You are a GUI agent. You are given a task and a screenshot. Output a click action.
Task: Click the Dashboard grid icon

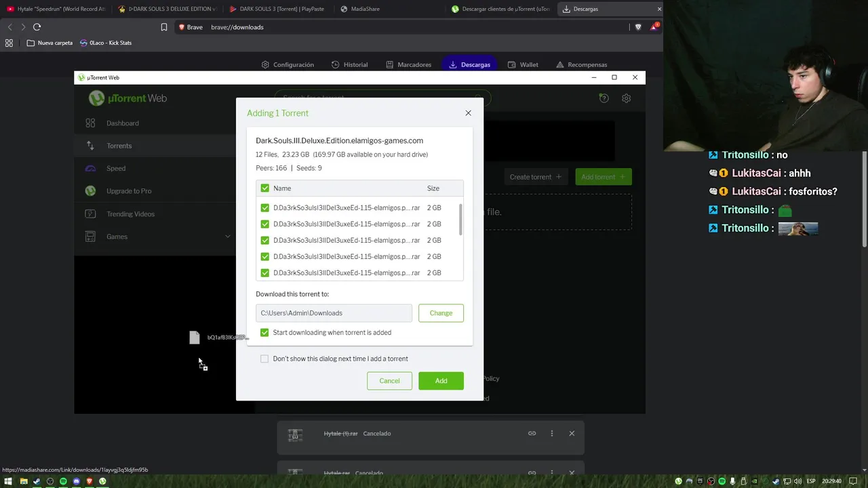point(90,123)
